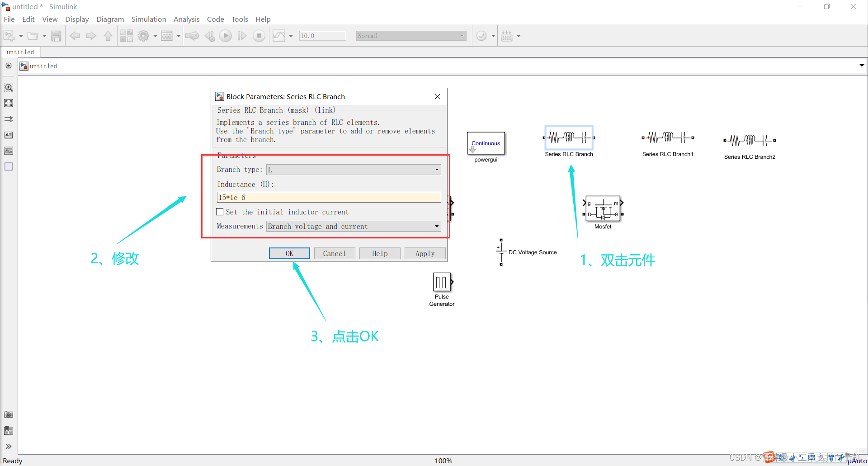
Task: Click the Hide/Show Explorer Bar icon
Action: point(9,66)
